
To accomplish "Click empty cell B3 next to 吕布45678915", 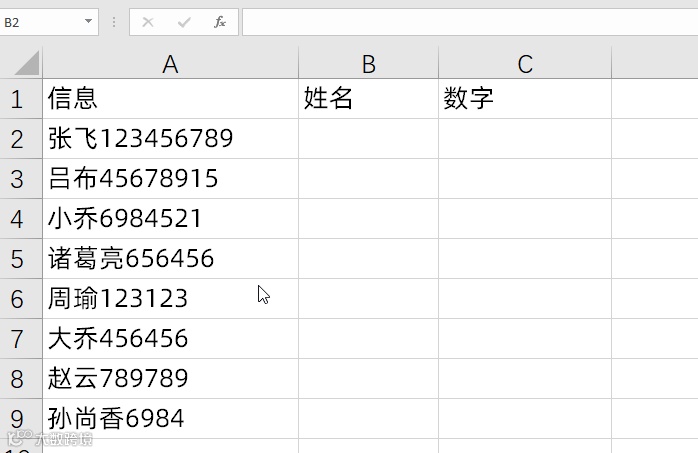I will coord(369,178).
